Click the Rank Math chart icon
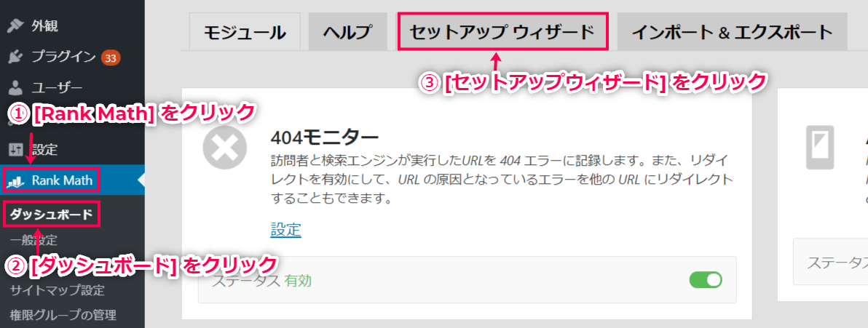Image resolution: width=868 pixels, height=328 pixels. pos(17,180)
